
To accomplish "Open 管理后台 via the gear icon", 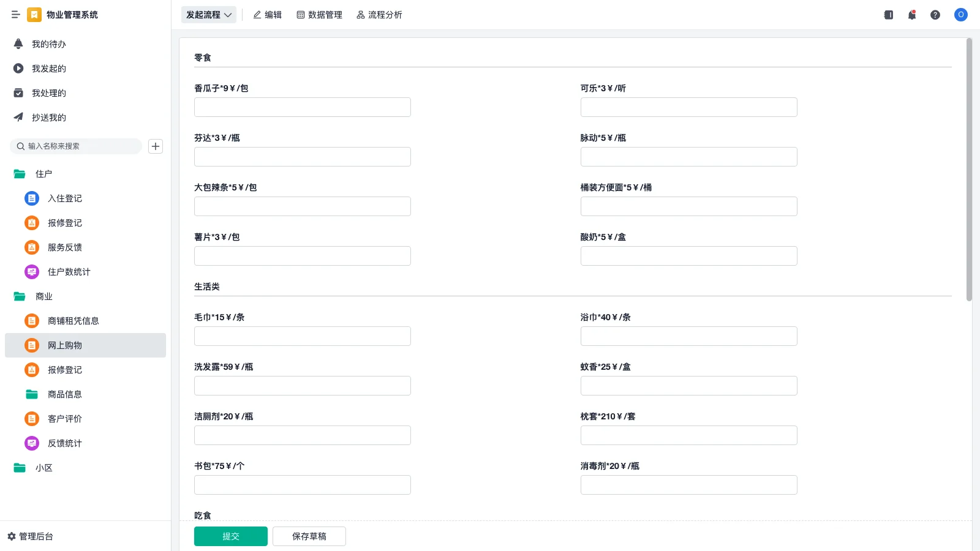I will pos(12,536).
